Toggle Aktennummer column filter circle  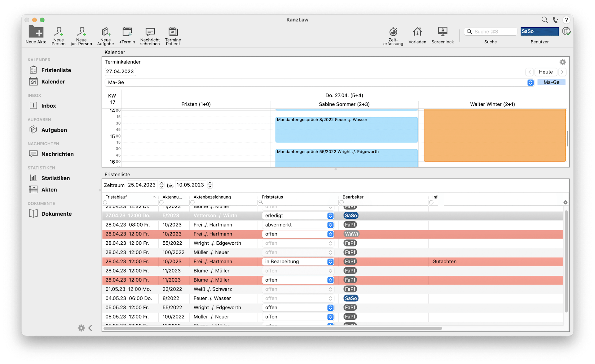pos(161,202)
